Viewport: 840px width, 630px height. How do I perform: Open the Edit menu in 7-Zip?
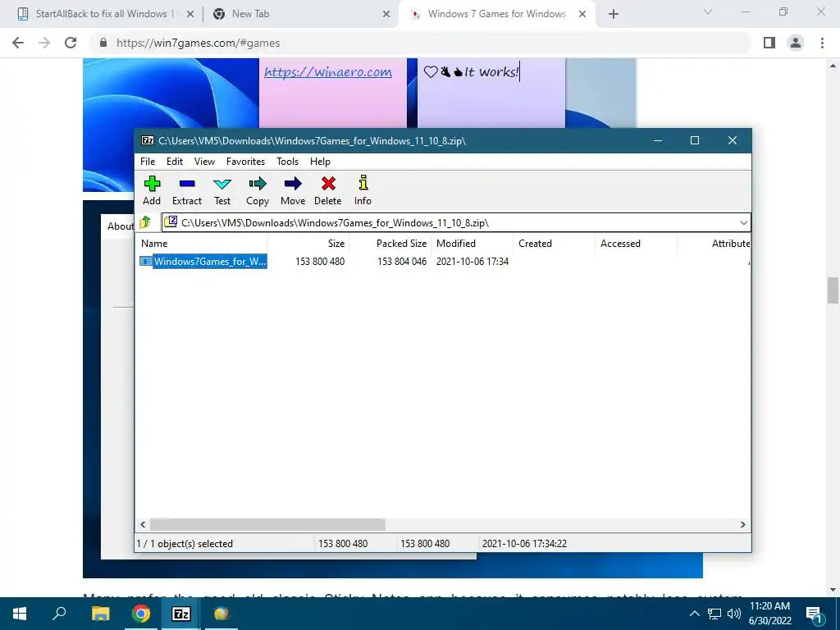175,162
